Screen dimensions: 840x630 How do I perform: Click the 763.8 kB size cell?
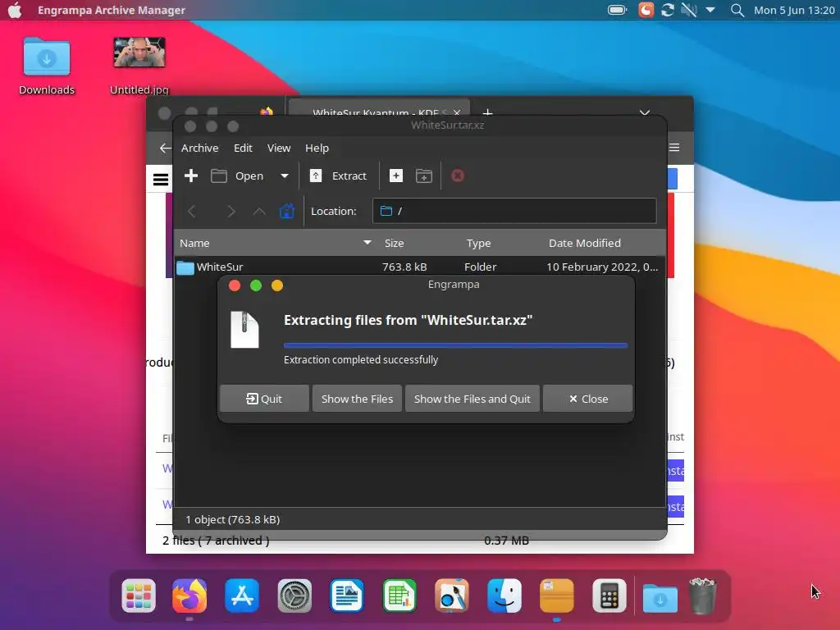[x=404, y=267]
